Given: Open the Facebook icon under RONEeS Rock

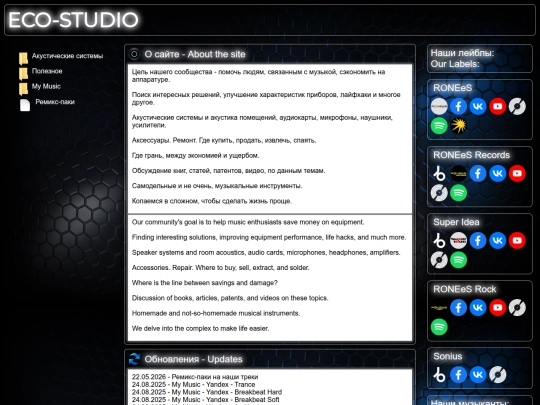Looking at the screenshot, I should [x=458, y=308].
